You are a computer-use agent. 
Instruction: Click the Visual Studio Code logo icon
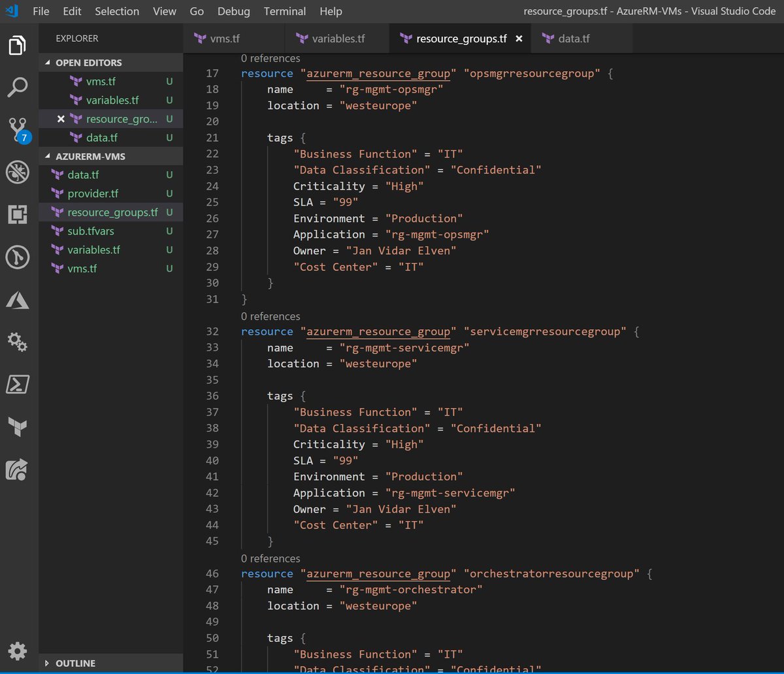tap(11, 11)
